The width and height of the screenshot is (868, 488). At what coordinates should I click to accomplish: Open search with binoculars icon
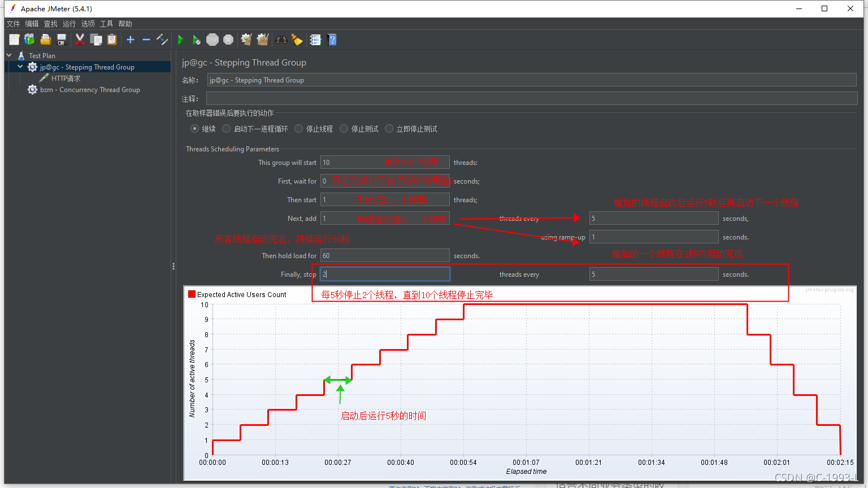click(x=281, y=40)
